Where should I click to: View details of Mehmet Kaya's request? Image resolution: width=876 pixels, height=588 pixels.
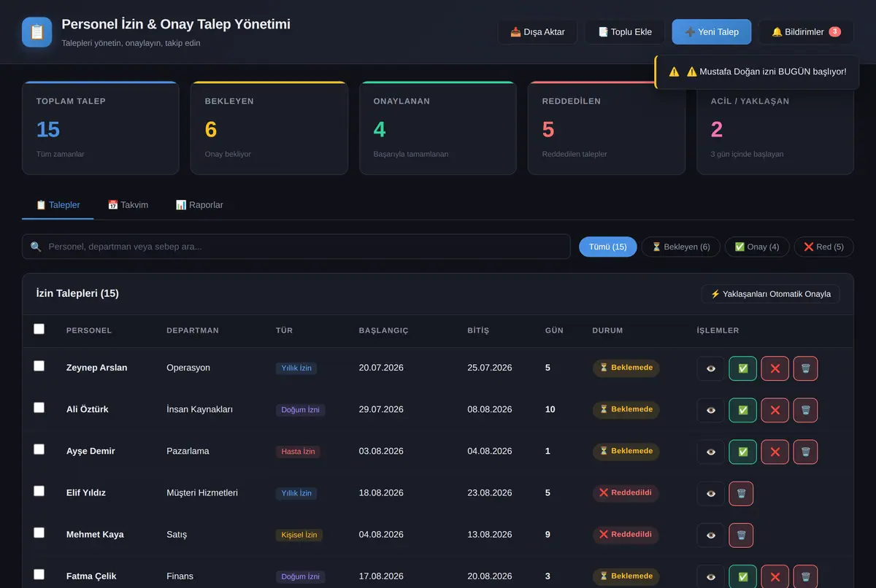point(711,535)
